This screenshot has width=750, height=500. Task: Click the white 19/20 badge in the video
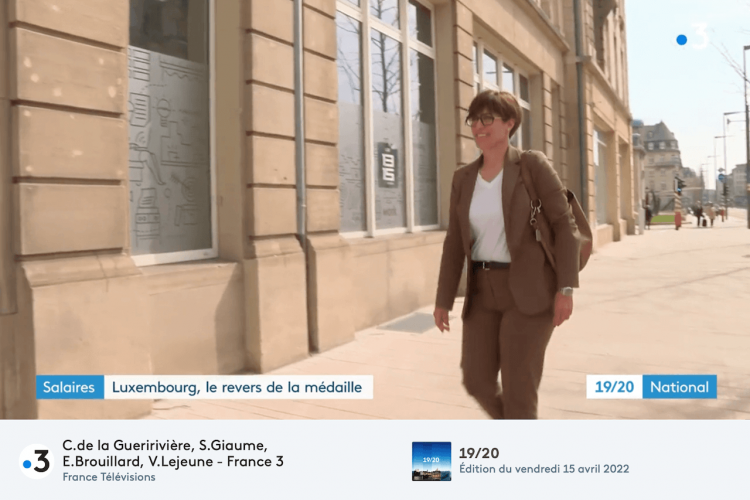(x=614, y=387)
